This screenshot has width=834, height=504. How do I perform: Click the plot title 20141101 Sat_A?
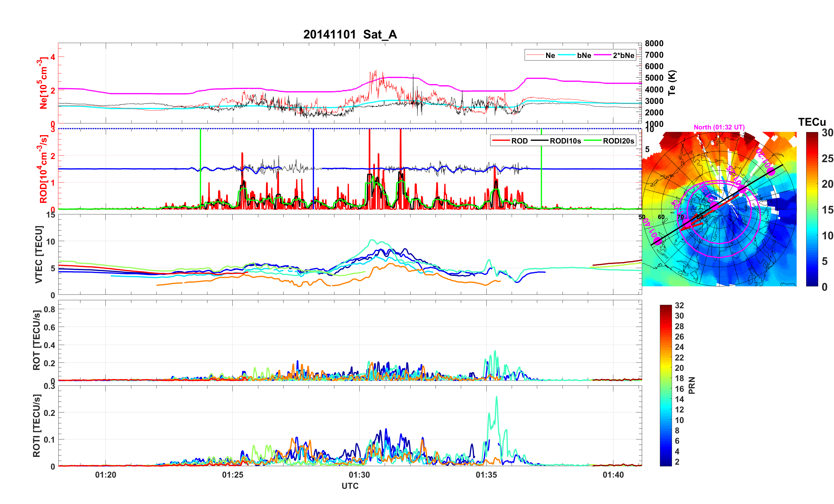(x=350, y=34)
